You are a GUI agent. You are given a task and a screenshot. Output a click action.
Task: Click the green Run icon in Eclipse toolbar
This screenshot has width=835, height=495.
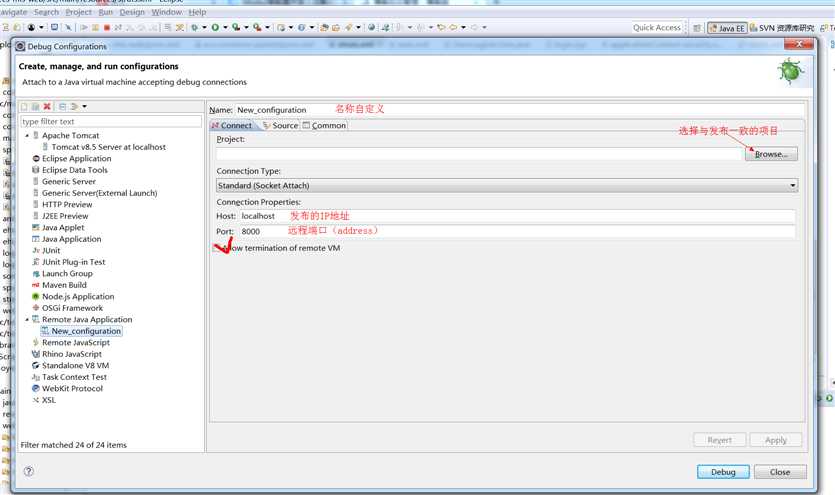tap(215, 27)
